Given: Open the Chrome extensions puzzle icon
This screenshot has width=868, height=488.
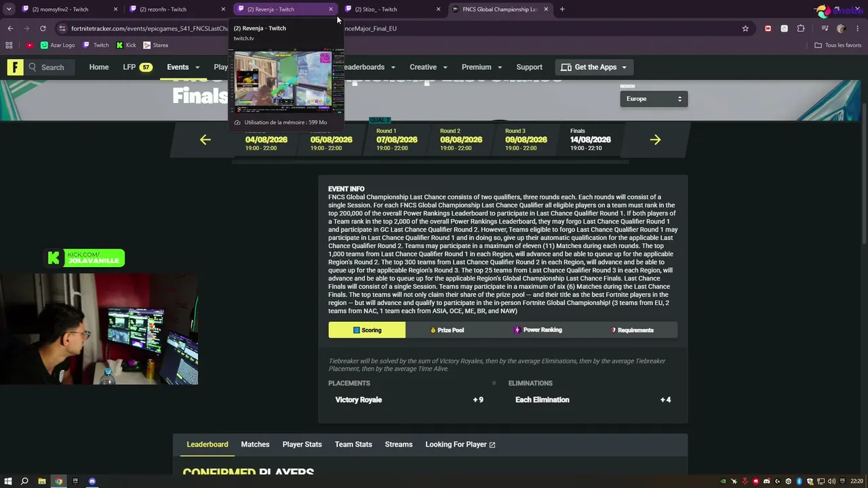Looking at the screenshot, I should coord(801,28).
